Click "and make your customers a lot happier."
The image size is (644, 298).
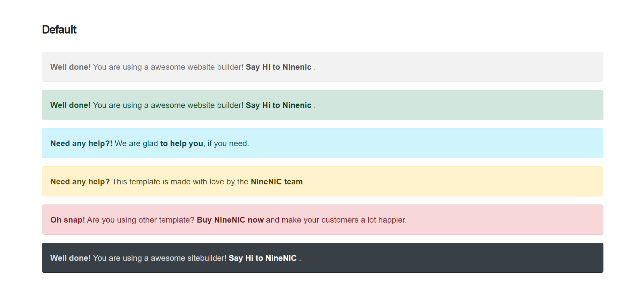coord(336,220)
